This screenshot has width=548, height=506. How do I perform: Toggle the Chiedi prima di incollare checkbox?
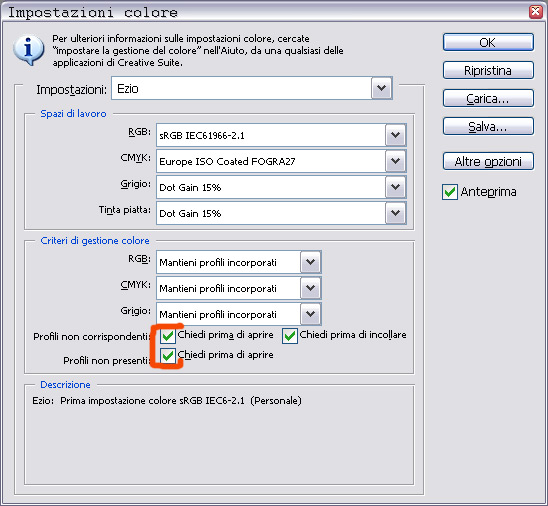tap(290, 336)
